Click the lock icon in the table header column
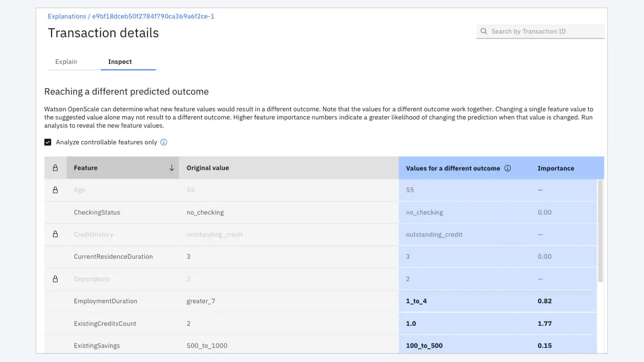 click(55, 167)
